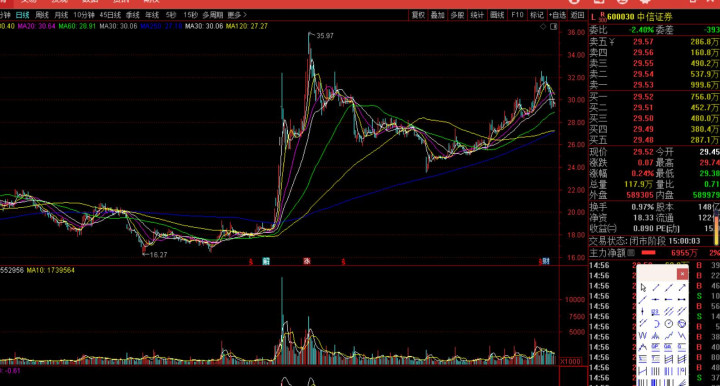Select the circle drawing tool in palette

tap(669, 323)
